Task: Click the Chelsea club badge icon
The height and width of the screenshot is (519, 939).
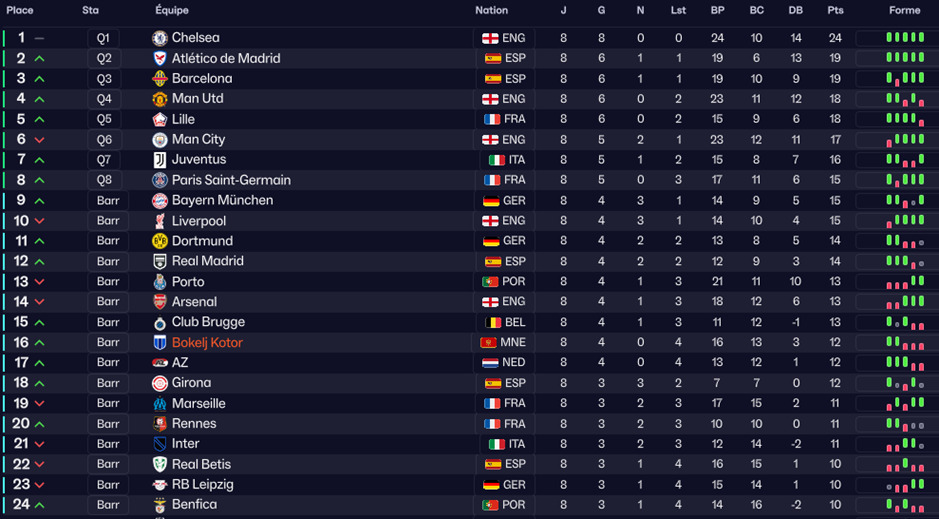Action: (x=160, y=38)
